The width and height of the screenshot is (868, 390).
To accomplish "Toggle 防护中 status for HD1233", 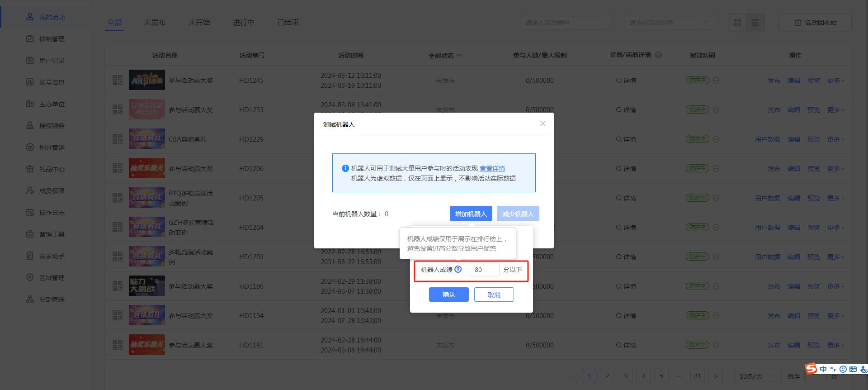I will click(697, 110).
